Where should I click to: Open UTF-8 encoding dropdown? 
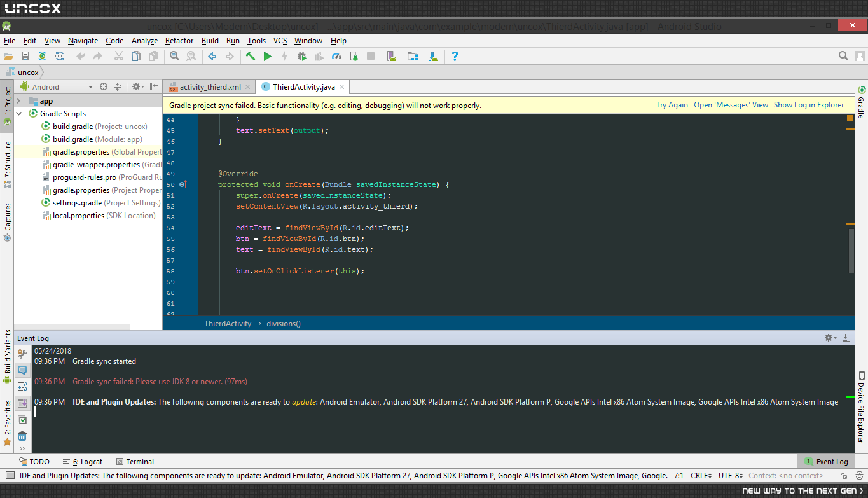(731, 476)
